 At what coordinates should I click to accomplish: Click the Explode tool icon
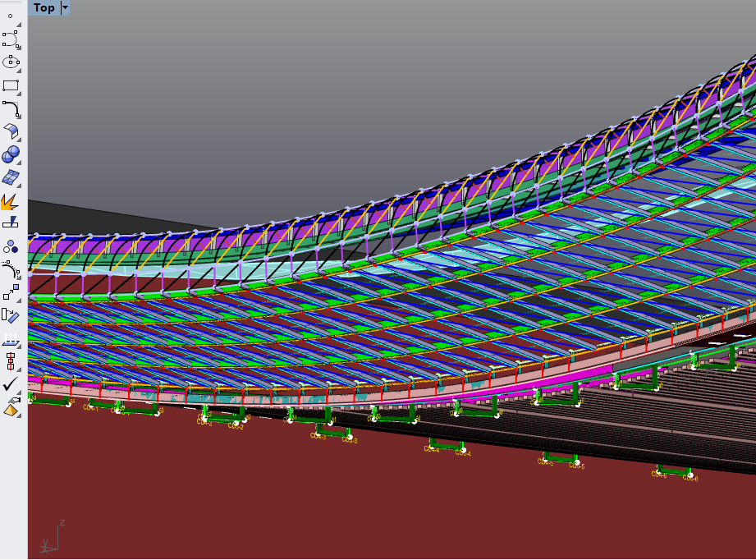pyautogui.click(x=11, y=200)
